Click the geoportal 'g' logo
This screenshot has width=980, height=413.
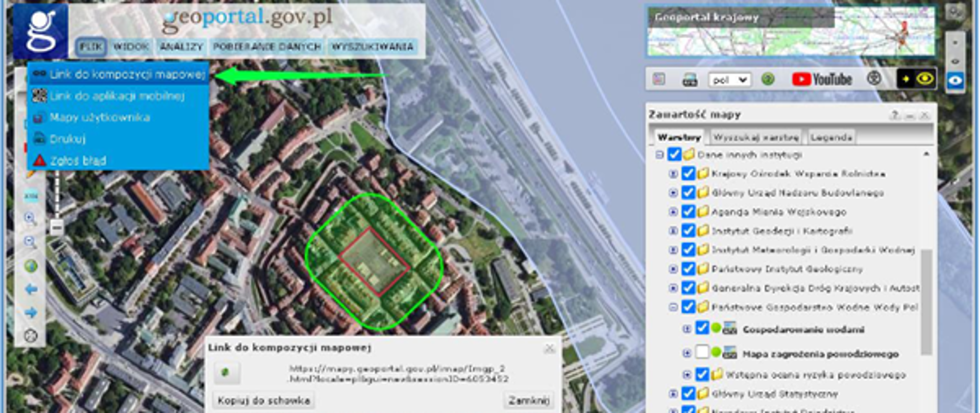tap(41, 31)
